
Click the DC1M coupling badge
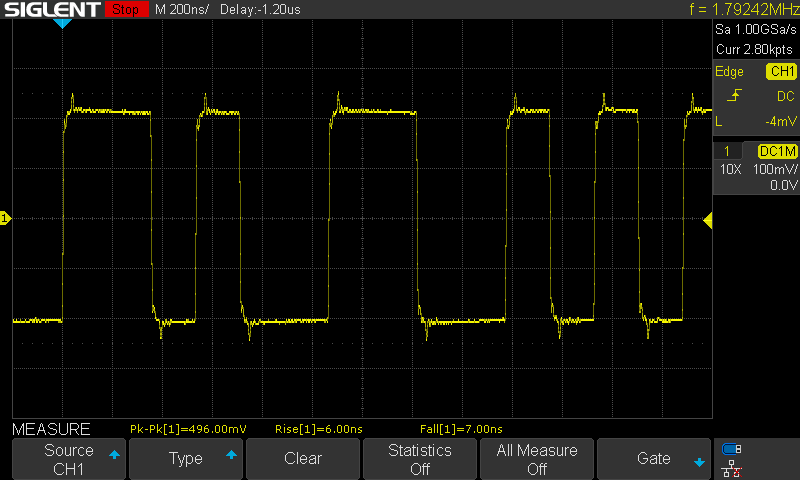pos(776,150)
